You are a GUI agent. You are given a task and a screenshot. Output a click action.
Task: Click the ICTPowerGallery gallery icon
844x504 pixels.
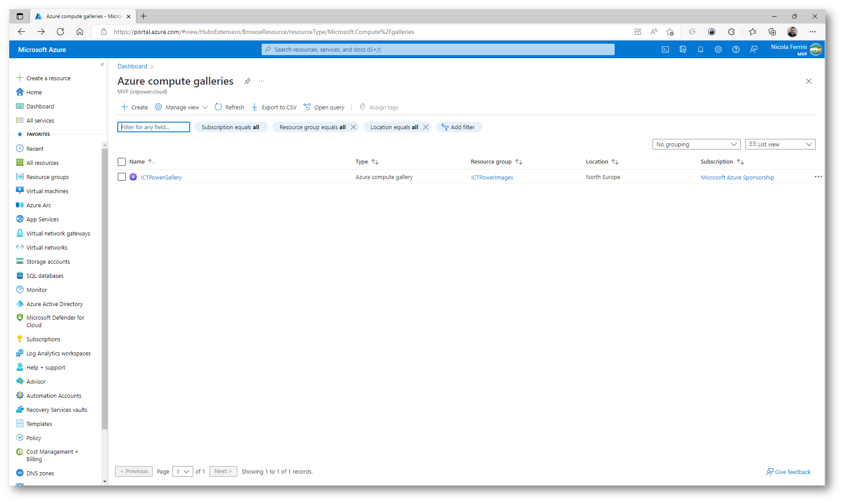tap(133, 177)
